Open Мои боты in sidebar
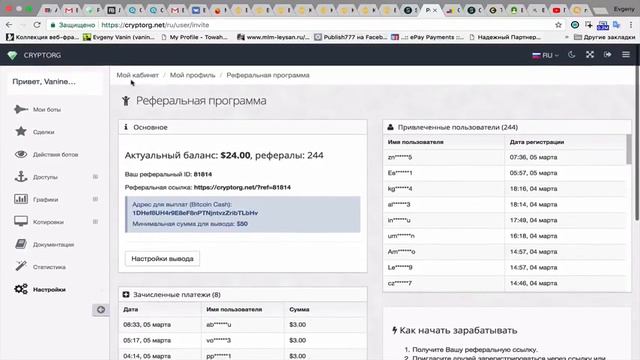This screenshot has width=640, height=360. (x=47, y=110)
